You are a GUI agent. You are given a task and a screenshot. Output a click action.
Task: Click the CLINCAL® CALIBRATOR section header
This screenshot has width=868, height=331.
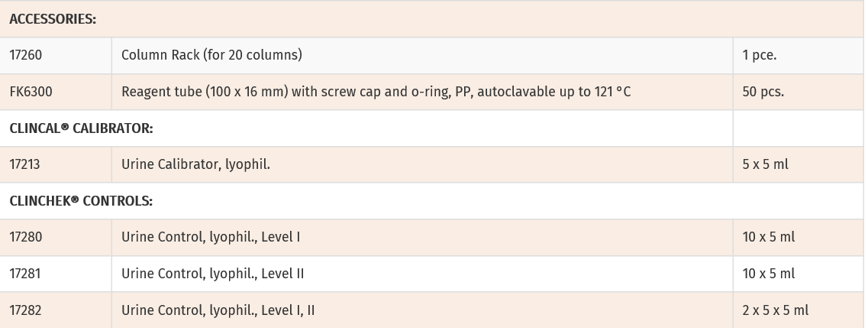tap(81, 128)
